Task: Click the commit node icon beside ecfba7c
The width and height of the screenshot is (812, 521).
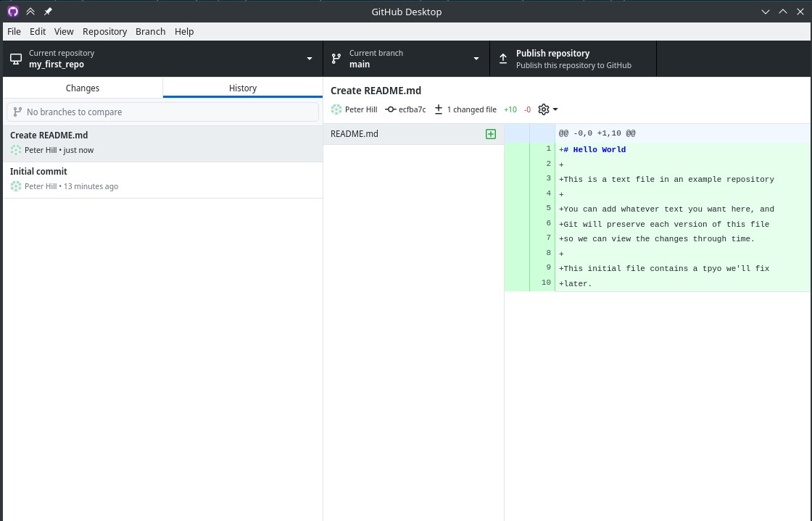Action: (x=391, y=109)
